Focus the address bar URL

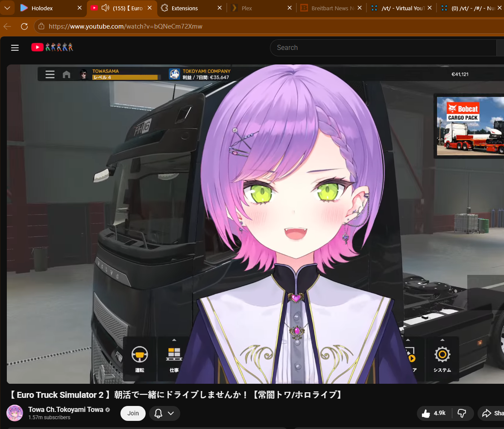125,26
